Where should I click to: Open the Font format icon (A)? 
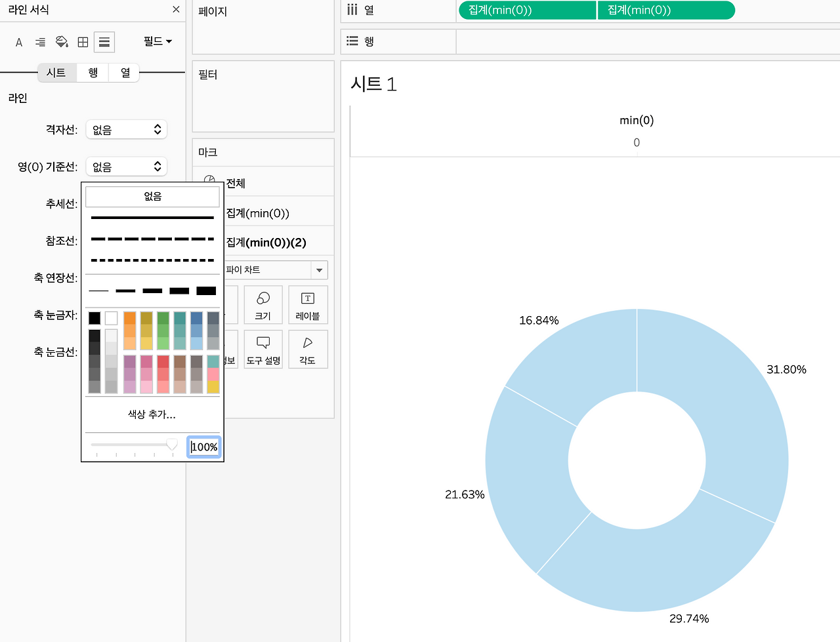click(x=19, y=42)
